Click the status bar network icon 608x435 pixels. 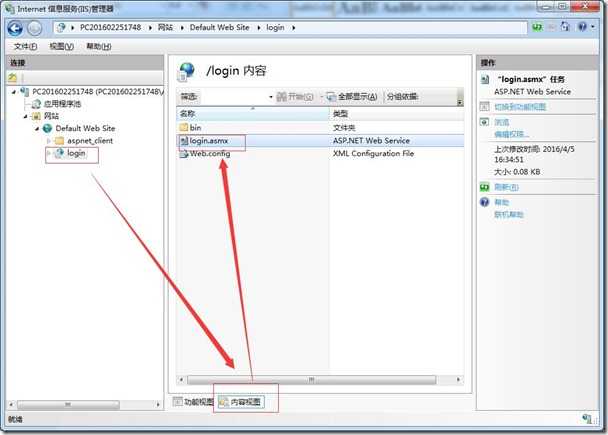(x=587, y=419)
